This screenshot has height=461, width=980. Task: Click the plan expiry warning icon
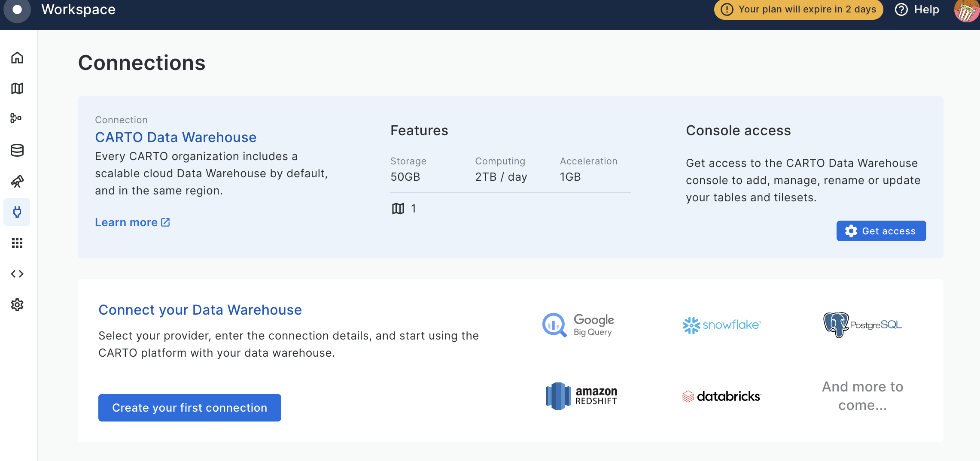727,9
